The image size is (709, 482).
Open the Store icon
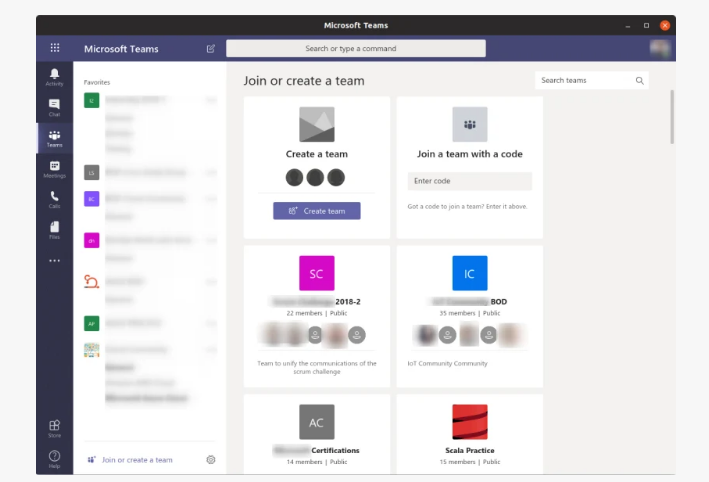pos(54,428)
